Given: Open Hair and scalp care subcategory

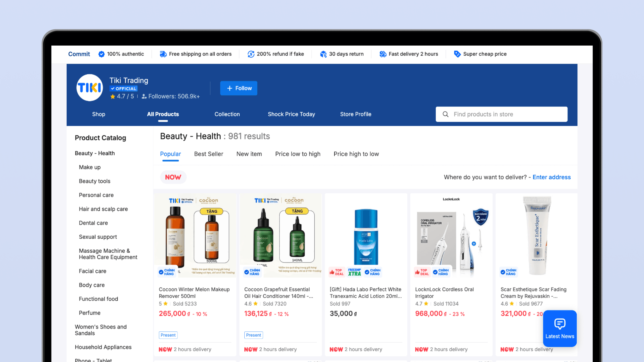Looking at the screenshot, I should click(x=103, y=209).
